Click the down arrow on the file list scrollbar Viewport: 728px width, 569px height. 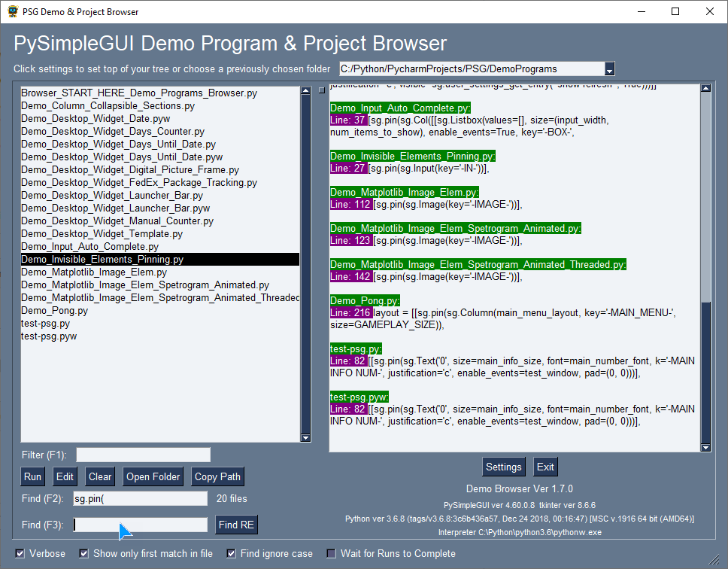tap(305, 437)
